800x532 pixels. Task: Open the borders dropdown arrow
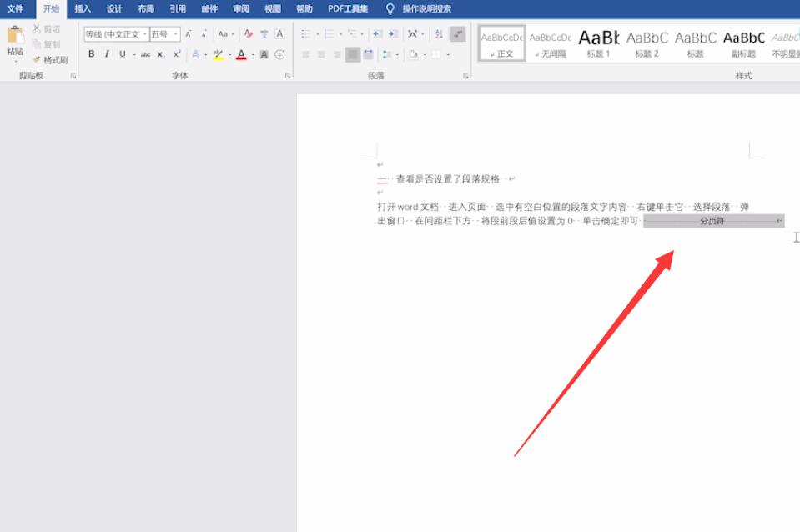[448, 54]
